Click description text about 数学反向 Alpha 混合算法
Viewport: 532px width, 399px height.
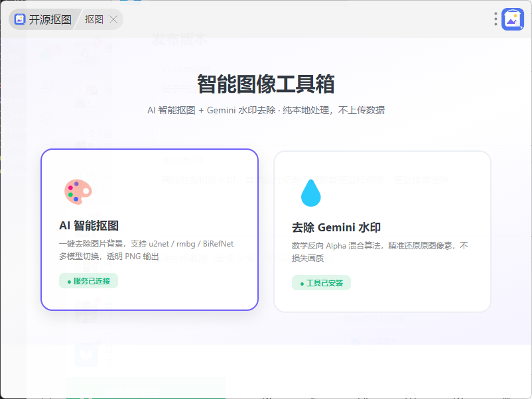[x=380, y=246]
